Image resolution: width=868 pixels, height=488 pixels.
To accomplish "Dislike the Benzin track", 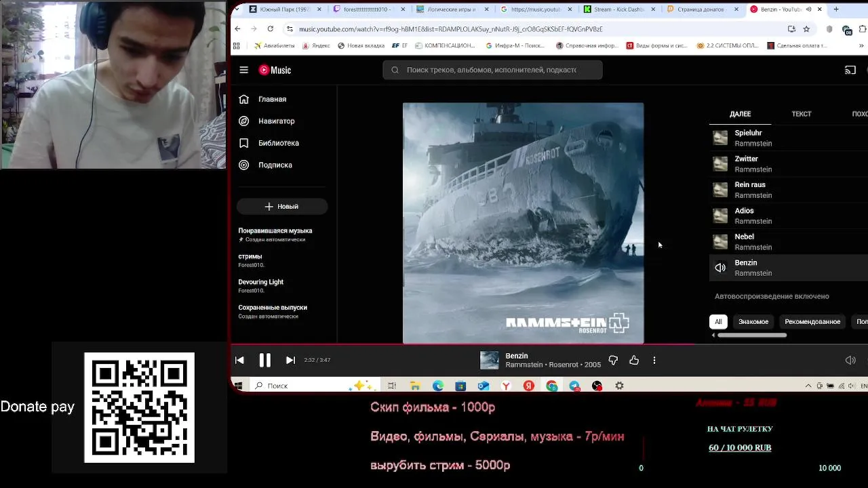I will click(x=613, y=361).
